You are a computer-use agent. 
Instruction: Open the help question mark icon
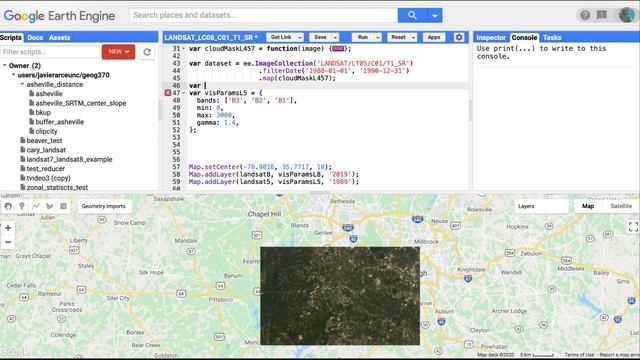[x=585, y=15]
